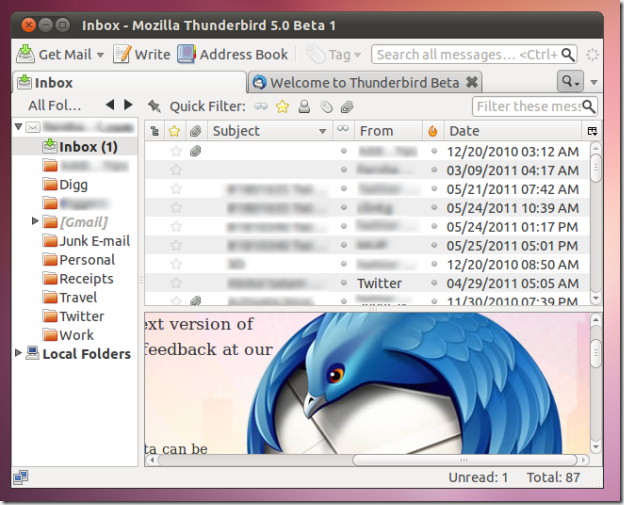Compose a message with Write

142,54
